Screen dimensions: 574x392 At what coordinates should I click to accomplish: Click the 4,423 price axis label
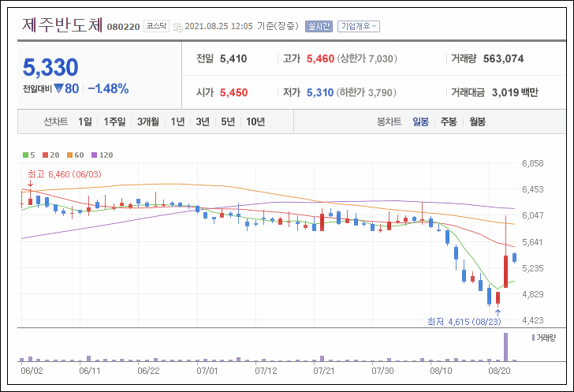pyautogui.click(x=533, y=320)
